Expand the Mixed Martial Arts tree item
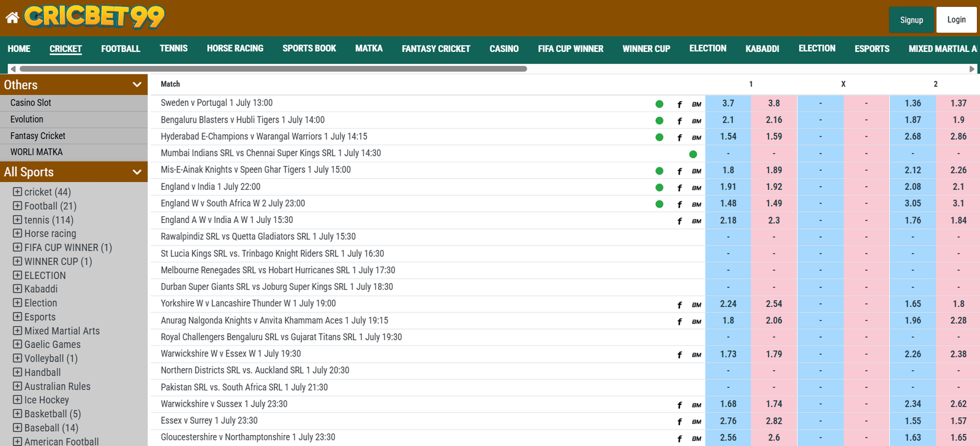The image size is (980, 446). (x=17, y=330)
